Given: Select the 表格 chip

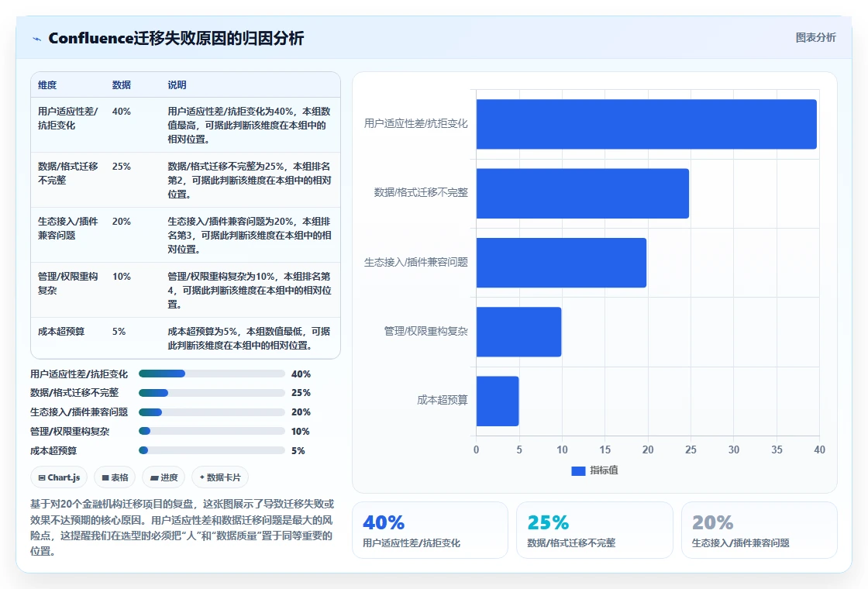Looking at the screenshot, I should (x=115, y=477).
